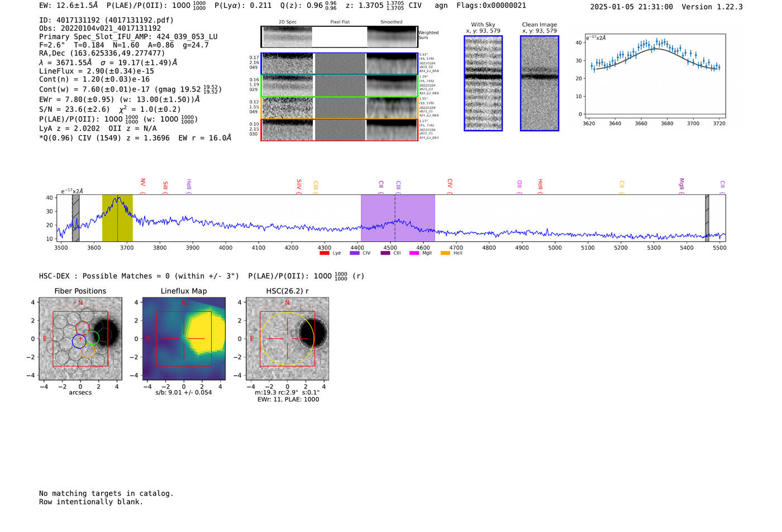The height and width of the screenshot is (532, 782).
Task: Click the orange HeII legend swatch
Action: 445,253
